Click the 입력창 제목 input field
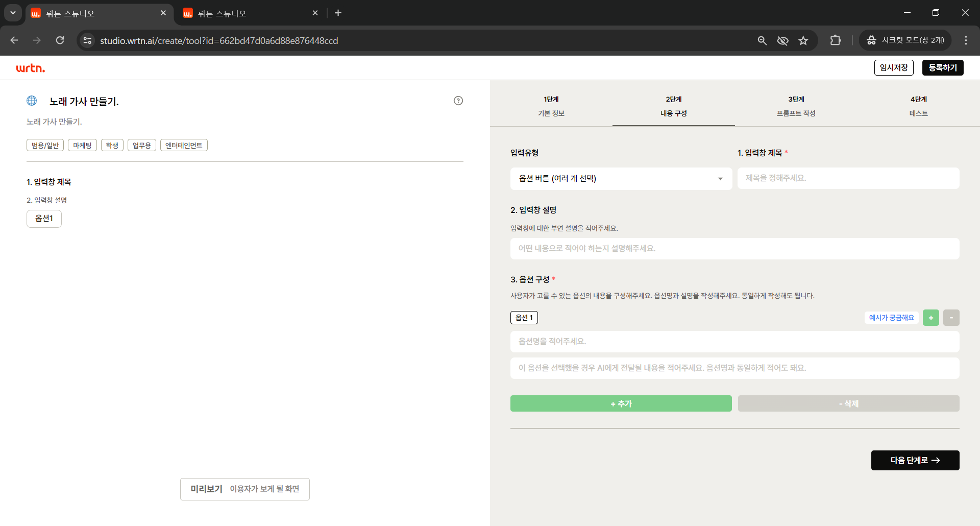Screen dimensions: 980x526 (848, 178)
